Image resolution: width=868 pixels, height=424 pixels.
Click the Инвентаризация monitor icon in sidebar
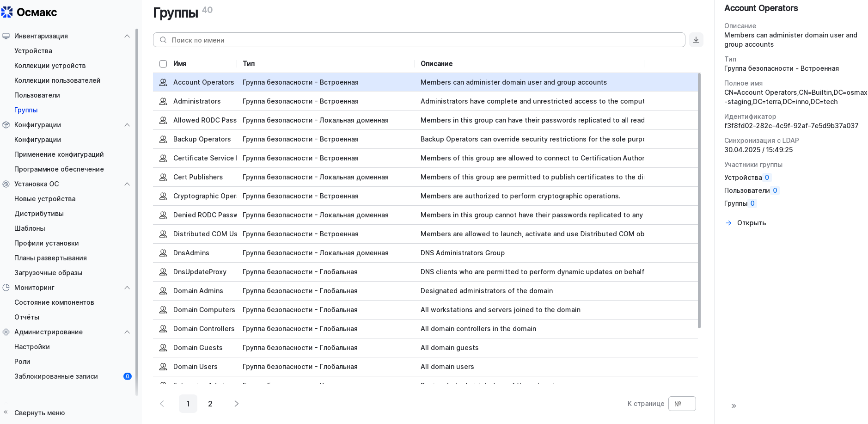coord(6,36)
